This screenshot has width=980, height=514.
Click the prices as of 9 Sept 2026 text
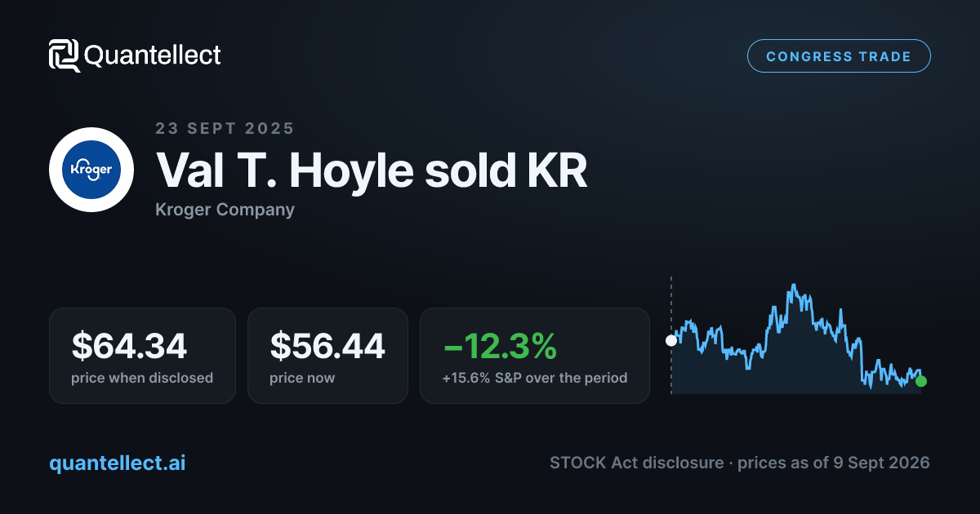point(834,463)
